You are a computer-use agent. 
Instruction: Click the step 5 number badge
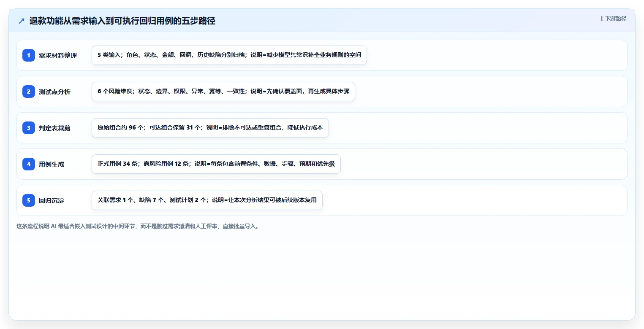(29, 200)
